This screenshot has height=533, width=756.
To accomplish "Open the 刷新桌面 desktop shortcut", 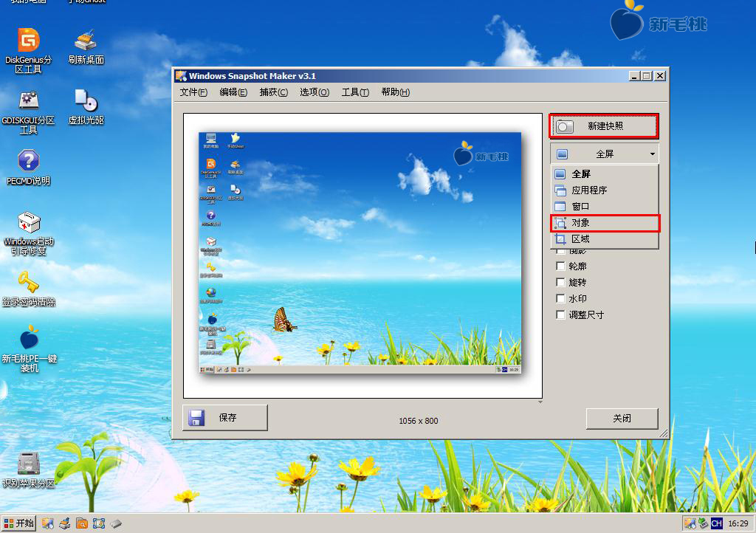I will click(x=86, y=47).
